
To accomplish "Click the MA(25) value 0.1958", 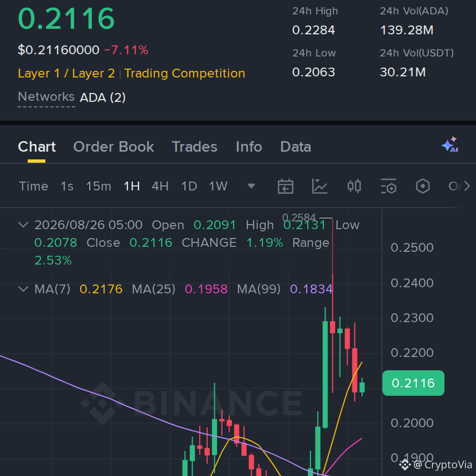I will coord(206,289).
